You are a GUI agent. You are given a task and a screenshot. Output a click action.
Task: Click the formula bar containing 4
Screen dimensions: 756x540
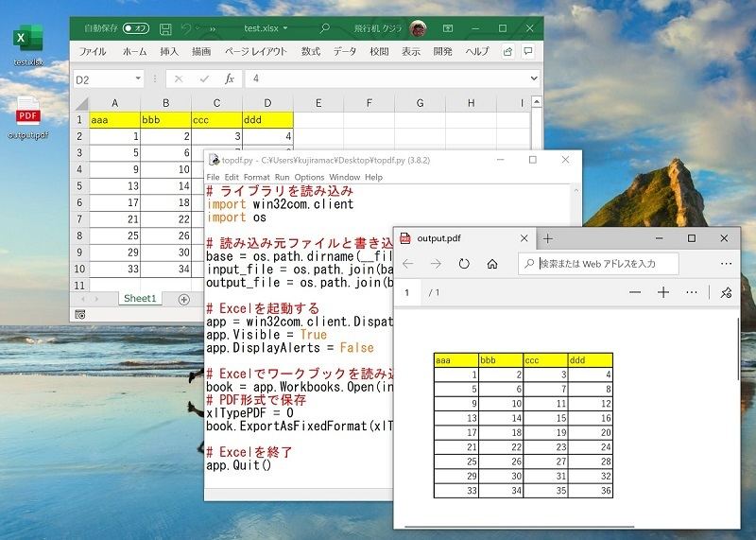[386, 78]
